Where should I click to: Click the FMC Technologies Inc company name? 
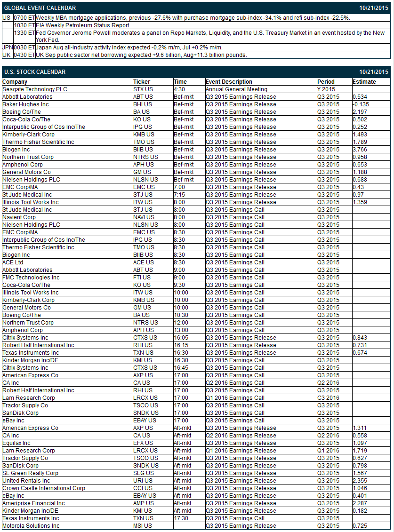(31, 277)
